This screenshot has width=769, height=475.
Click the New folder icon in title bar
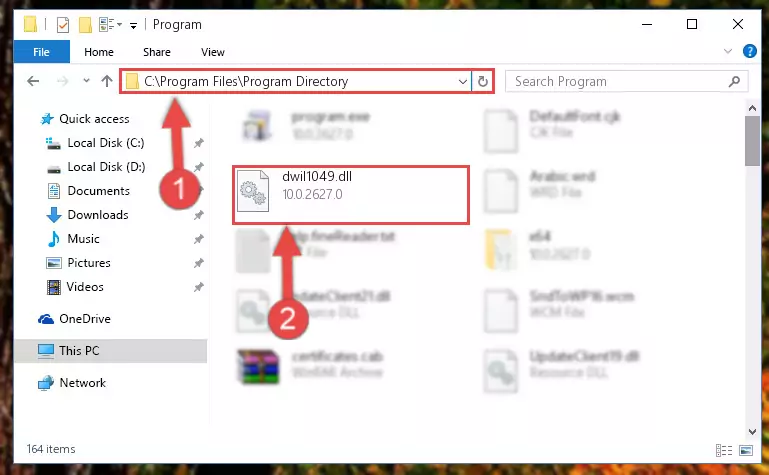(x=85, y=25)
